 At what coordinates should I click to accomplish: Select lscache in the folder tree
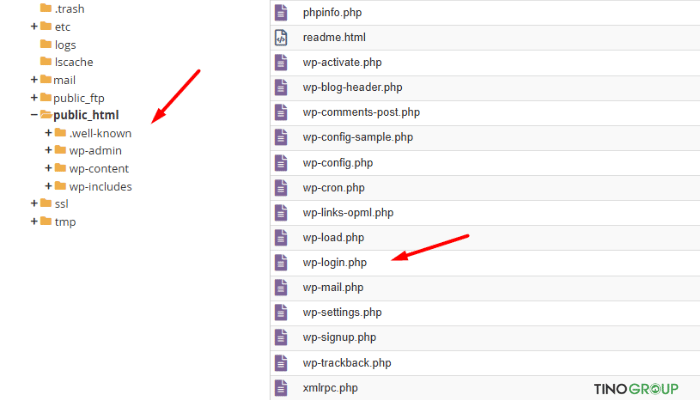(74, 62)
